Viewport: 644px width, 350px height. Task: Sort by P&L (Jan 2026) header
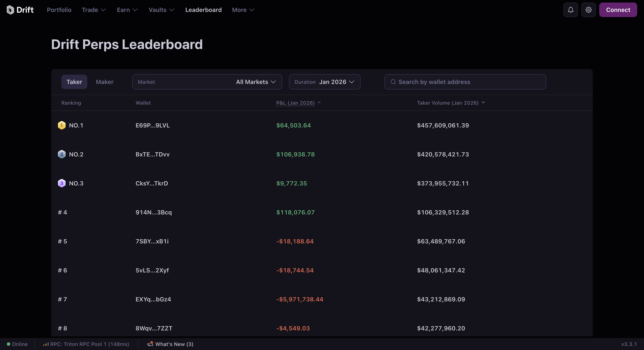(x=295, y=103)
